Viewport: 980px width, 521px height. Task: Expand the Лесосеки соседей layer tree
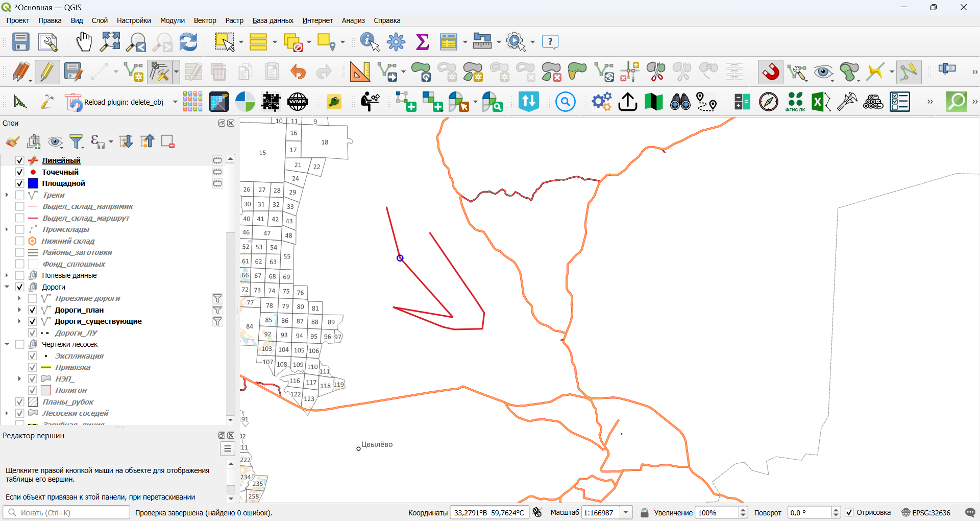(x=7, y=413)
